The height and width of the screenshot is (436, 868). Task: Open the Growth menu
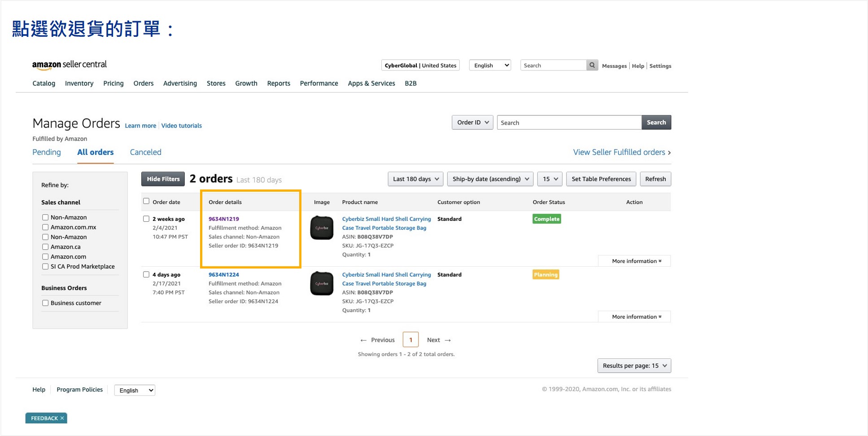point(246,84)
